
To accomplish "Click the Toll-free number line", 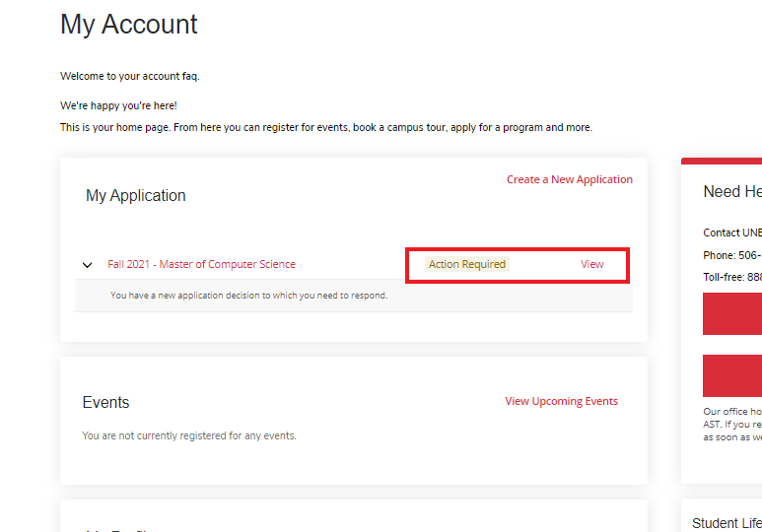I will click(x=731, y=278).
